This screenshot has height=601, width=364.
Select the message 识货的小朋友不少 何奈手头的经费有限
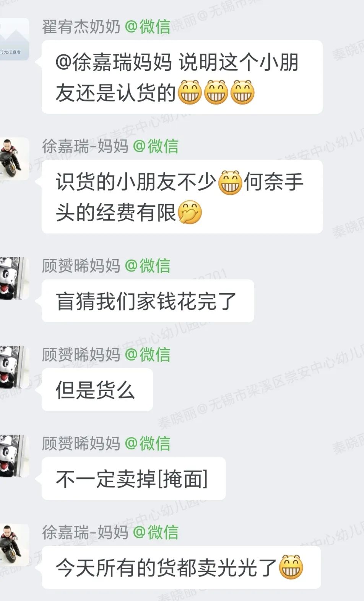pos(182,196)
